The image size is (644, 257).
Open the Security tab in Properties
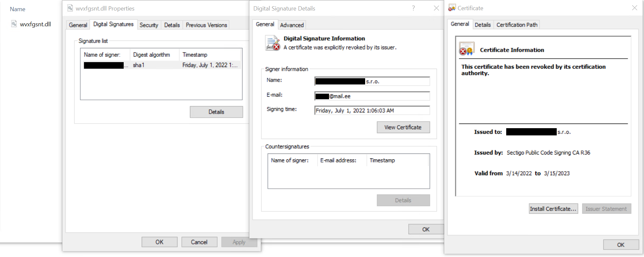click(149, 25)
